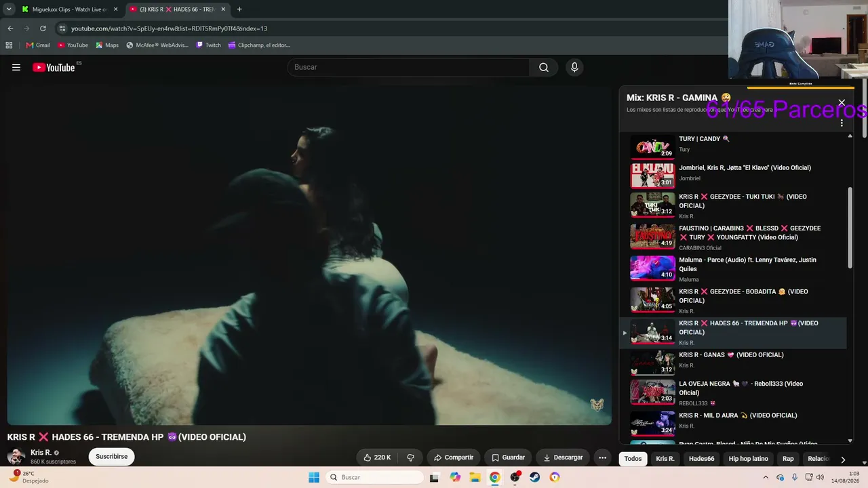Play LA OVEJA NEGRA by Reboll333
The width and height of the screenshot is (868, 488).
tap(732, 393)
